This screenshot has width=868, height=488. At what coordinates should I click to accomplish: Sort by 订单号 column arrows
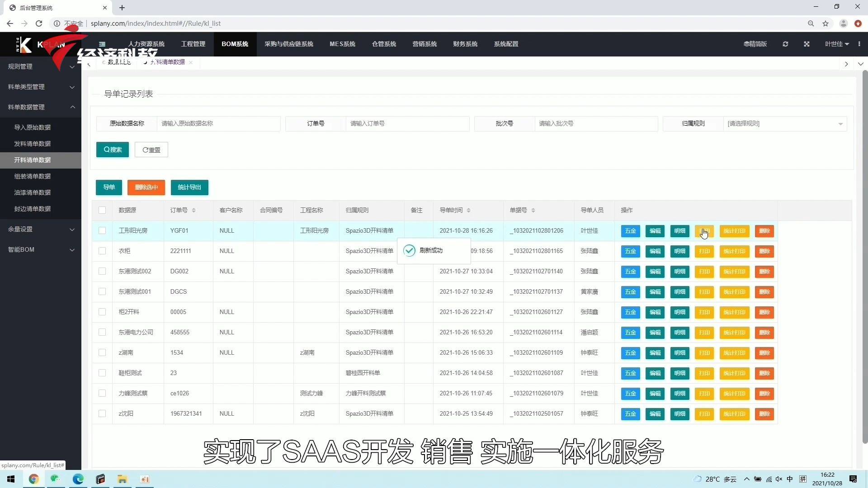(x=193, y=211)
